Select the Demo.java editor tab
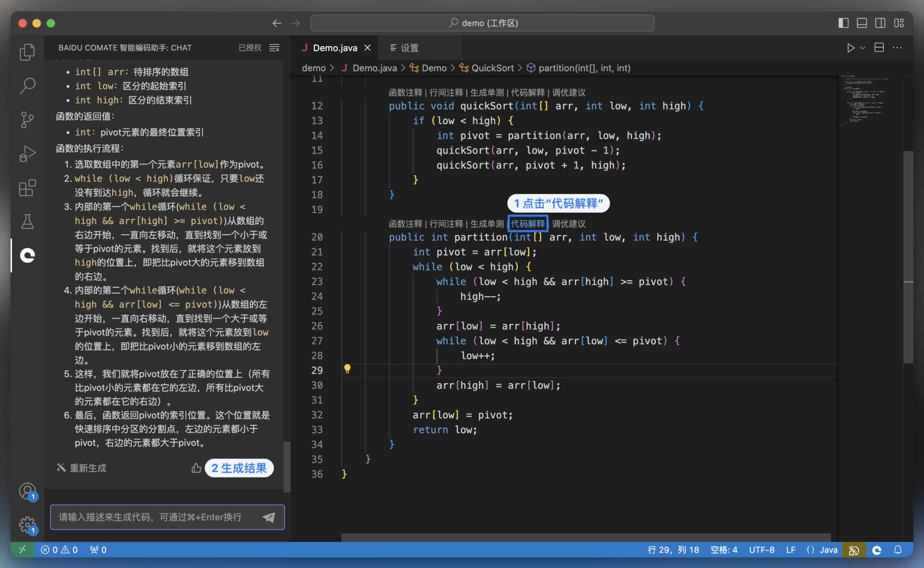The width and height of the screenshot is (924, 568). 335,48
